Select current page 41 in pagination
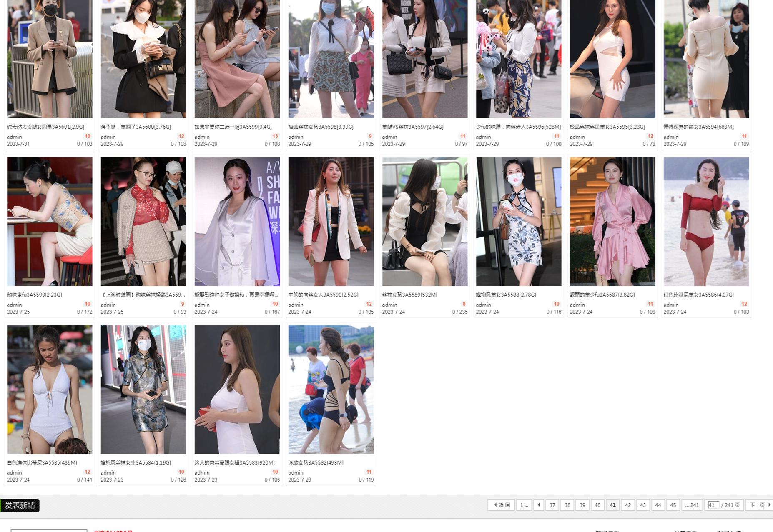 click(612, 505)
